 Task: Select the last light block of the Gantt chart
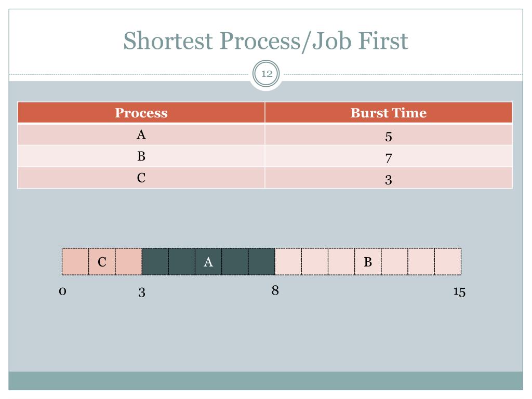click(448, 262)
